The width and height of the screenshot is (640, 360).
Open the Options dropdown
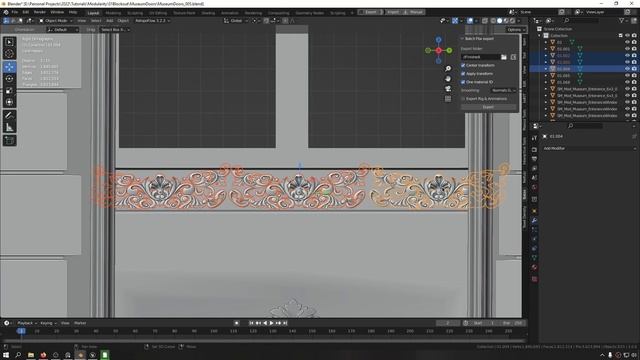[515, 30]
